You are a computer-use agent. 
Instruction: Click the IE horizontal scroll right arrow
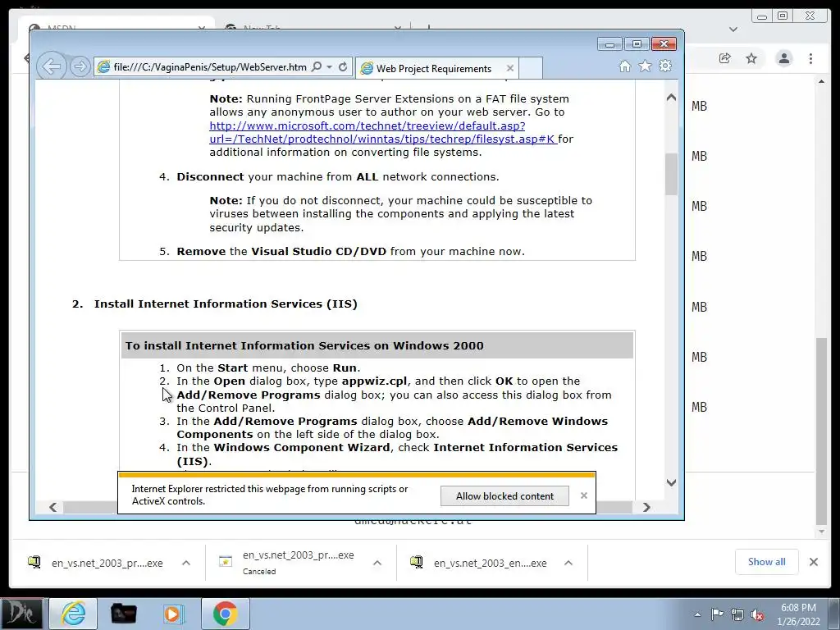click(646, 507)
